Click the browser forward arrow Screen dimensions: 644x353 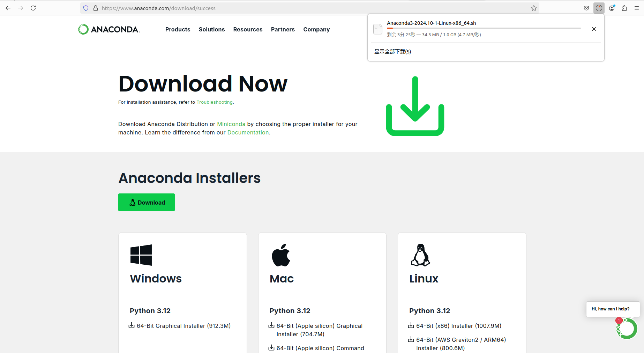[x=21, y=8]
